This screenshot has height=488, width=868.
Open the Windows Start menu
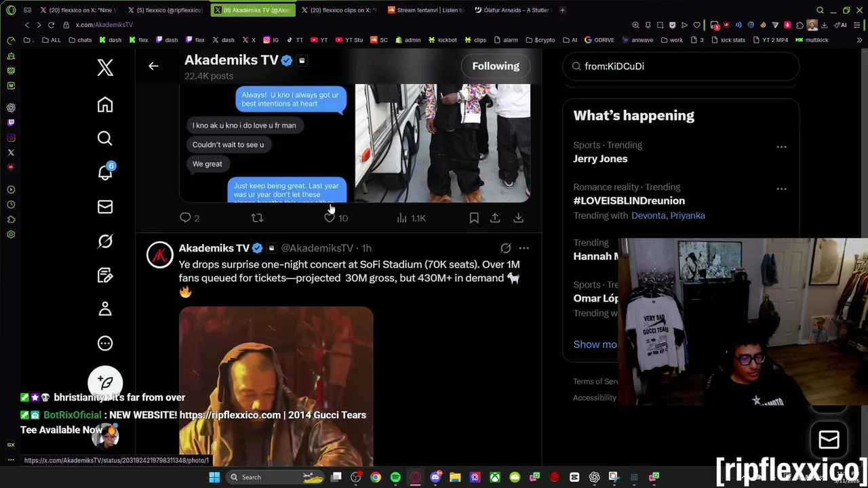(214, 477)
